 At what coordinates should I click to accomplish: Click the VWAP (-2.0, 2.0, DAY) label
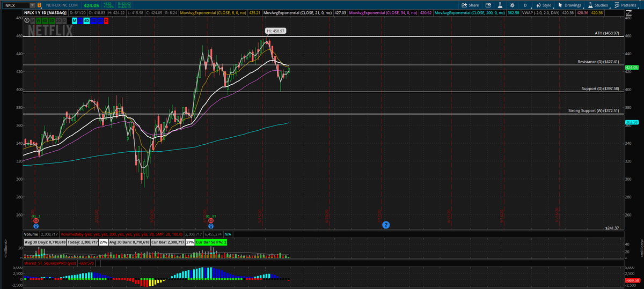point(541,13)
